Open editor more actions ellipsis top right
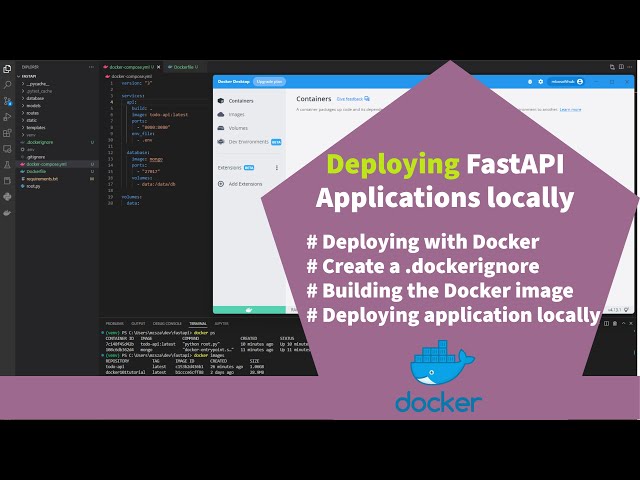Viewport: 640px width, 480px height. 630,67
